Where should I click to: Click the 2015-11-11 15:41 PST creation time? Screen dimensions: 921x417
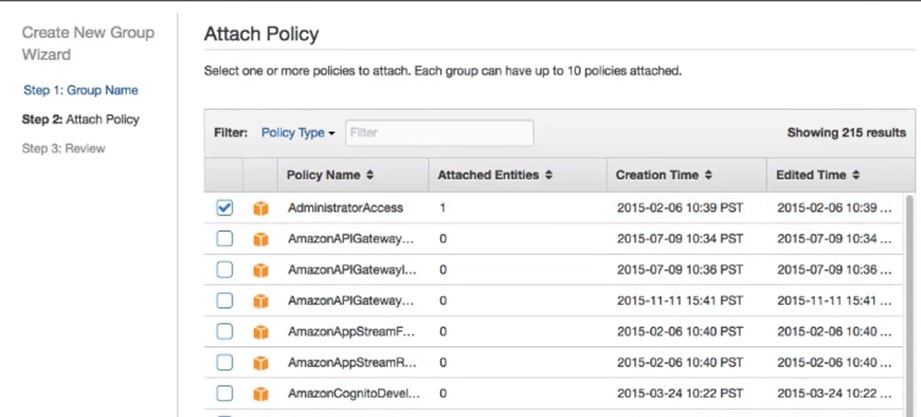pos(680,301)
